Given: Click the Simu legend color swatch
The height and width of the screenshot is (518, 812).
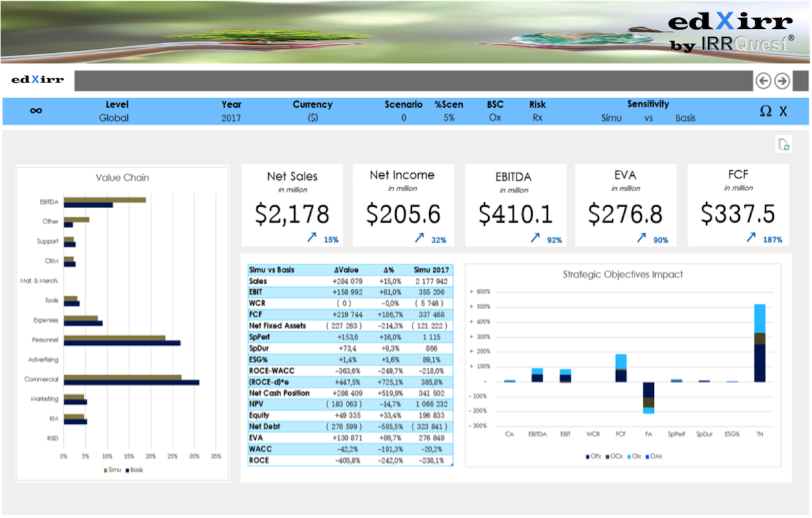Looking at the screenshot, I should tap(105, 470).
